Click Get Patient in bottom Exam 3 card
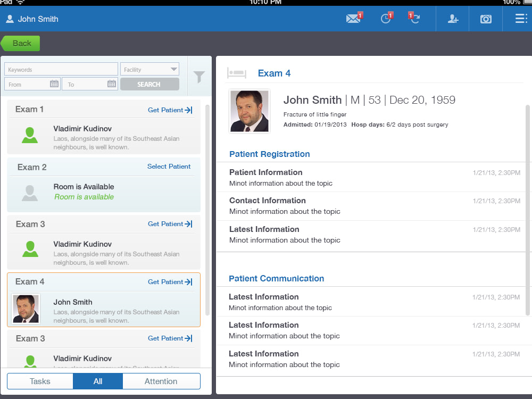The image size is (532, 399). (170, 338)
